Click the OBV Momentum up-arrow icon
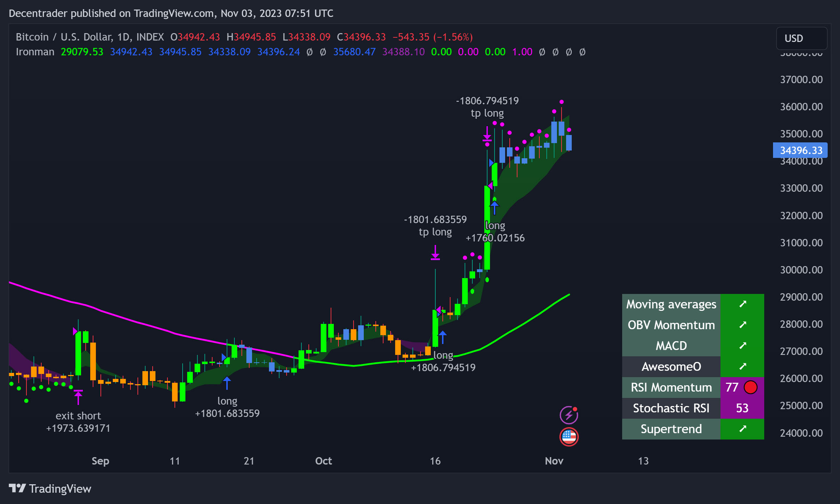Viewport: 840px width, 504px height. [x=742, y=325]
